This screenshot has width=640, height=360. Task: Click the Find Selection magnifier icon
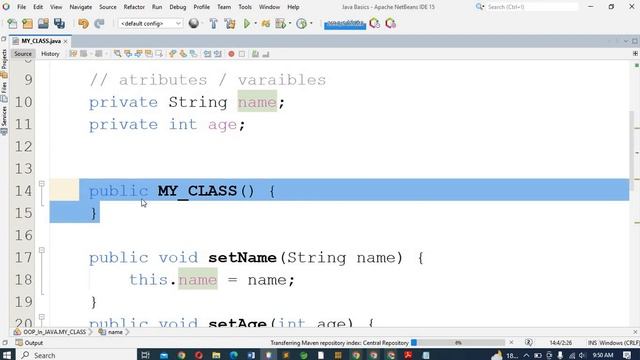(118, 54)
